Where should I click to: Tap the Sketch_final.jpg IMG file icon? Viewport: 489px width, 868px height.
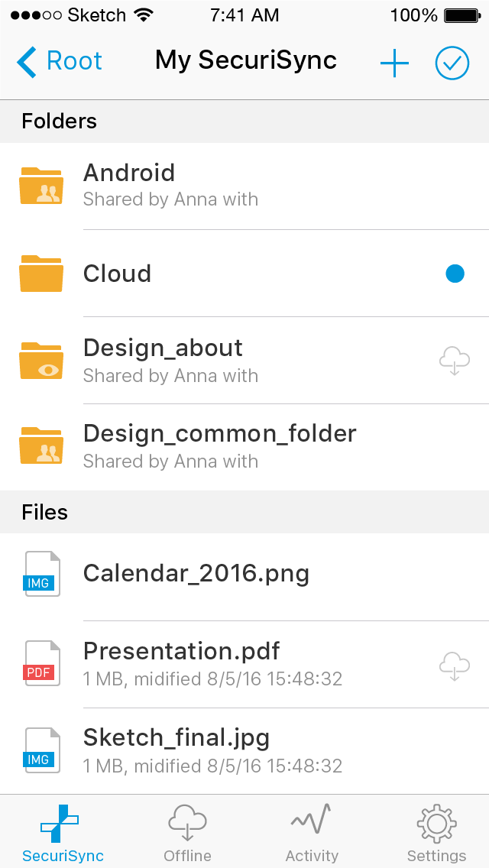click(x=42, y=750)
